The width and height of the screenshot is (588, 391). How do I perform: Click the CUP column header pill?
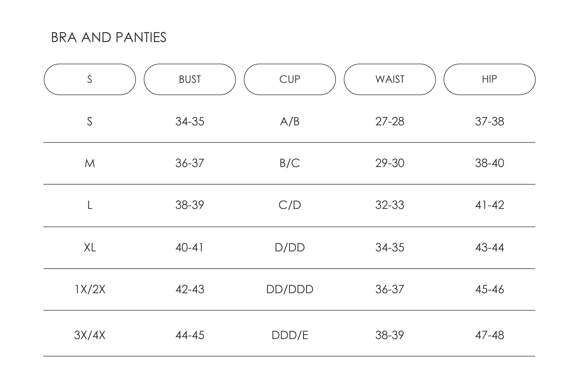(x=290, y=80)
